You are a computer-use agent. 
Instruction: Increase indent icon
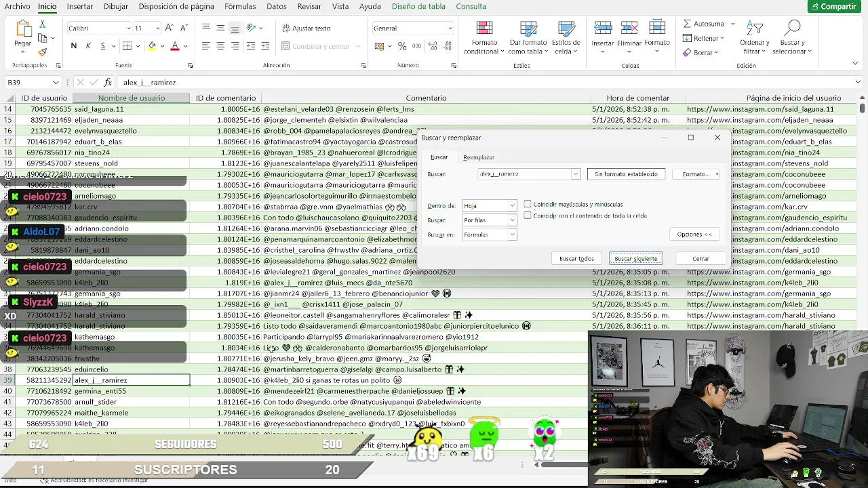[x=265, y=46]
